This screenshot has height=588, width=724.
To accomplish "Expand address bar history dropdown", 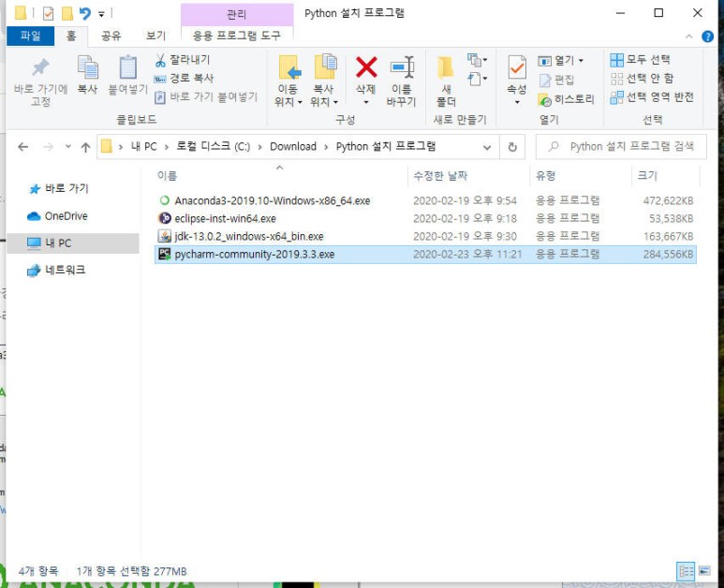I will 487,147.
